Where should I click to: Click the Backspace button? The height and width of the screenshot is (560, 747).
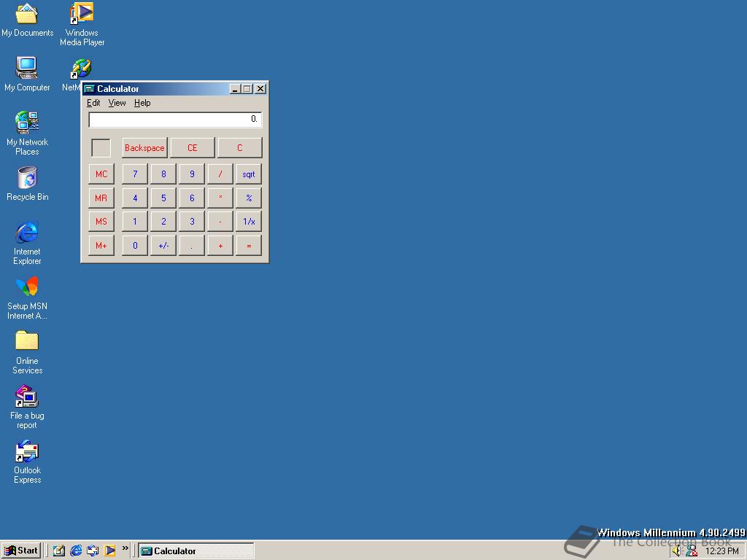pyautogui.click(x=144, y=147)
